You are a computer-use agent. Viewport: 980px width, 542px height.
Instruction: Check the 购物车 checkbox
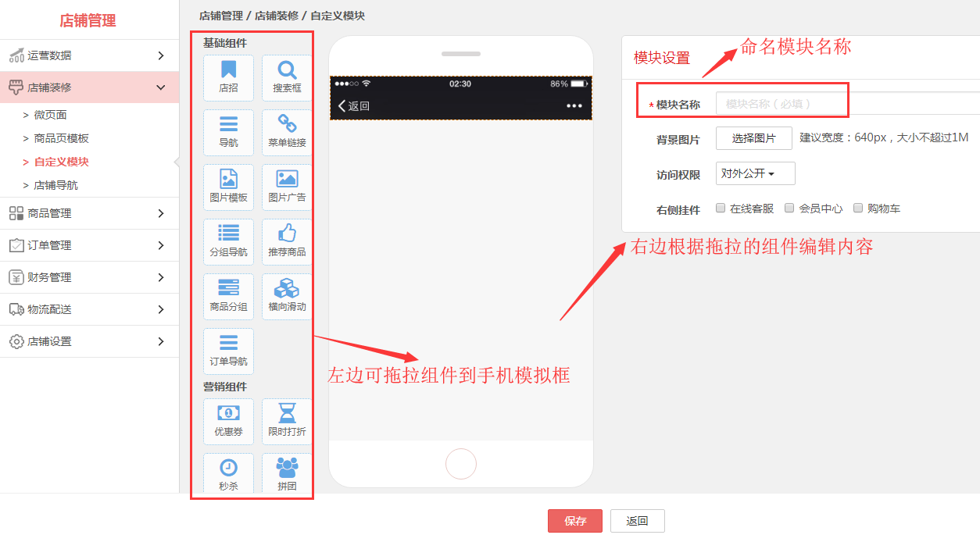tap(858, 209)
